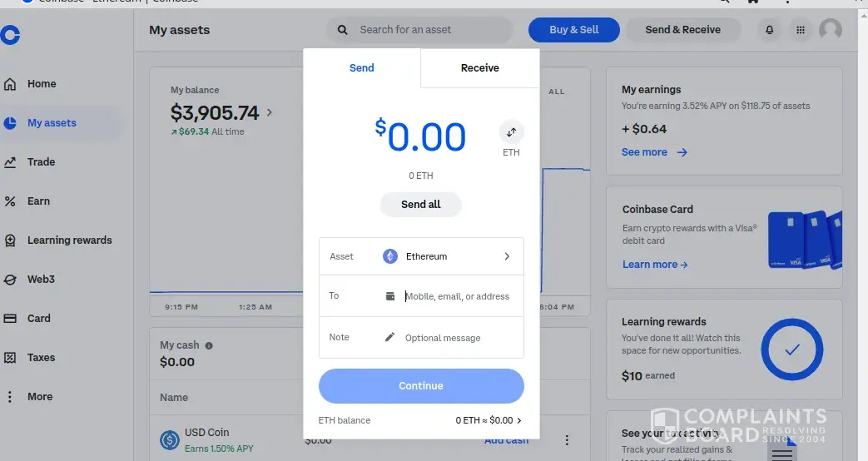This screenshot has width=868, height=461.
Task: Click the My cash info icon
Action: click(x=209, y=345)
